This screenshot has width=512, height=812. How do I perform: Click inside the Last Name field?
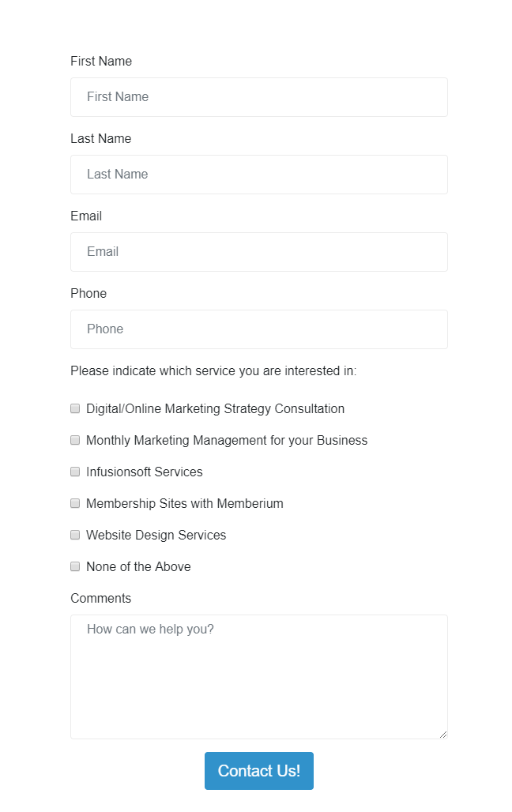pyautogui.click(x=259, y=175)
